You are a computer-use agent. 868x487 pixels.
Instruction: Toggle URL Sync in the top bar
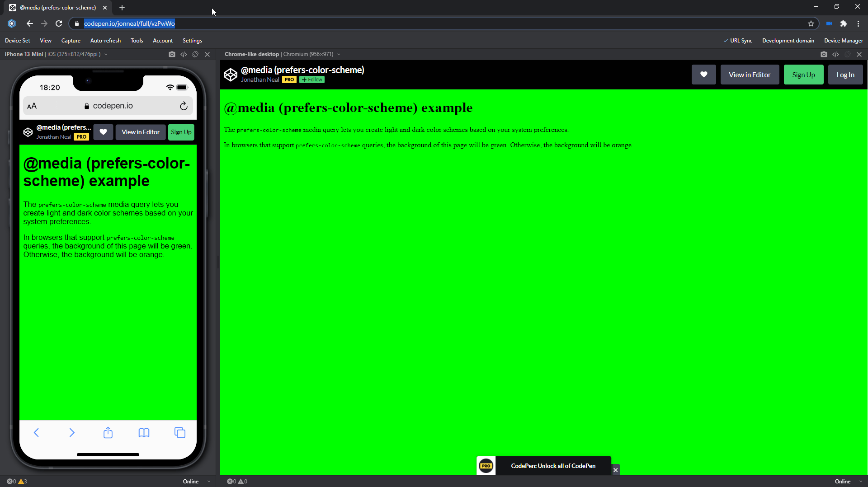738,40
